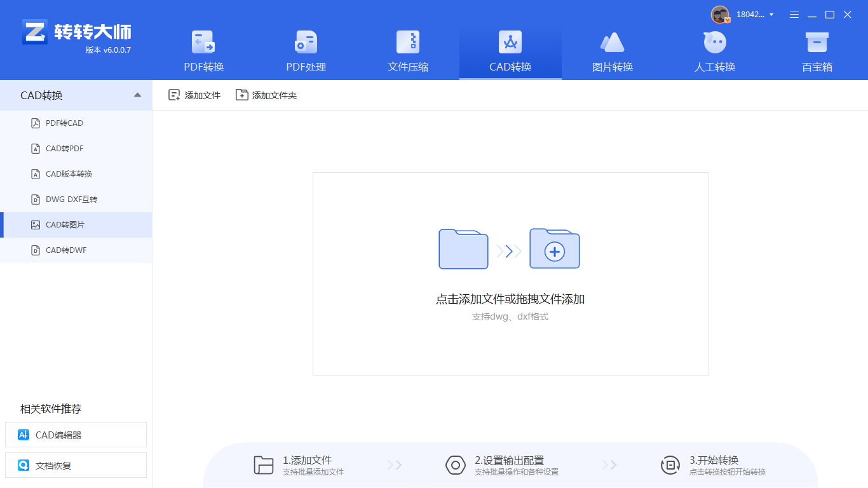This screenshot has width=868, height=488.
Task: Click the 添加文件夹 toolbar button
Action: (266, 95)
